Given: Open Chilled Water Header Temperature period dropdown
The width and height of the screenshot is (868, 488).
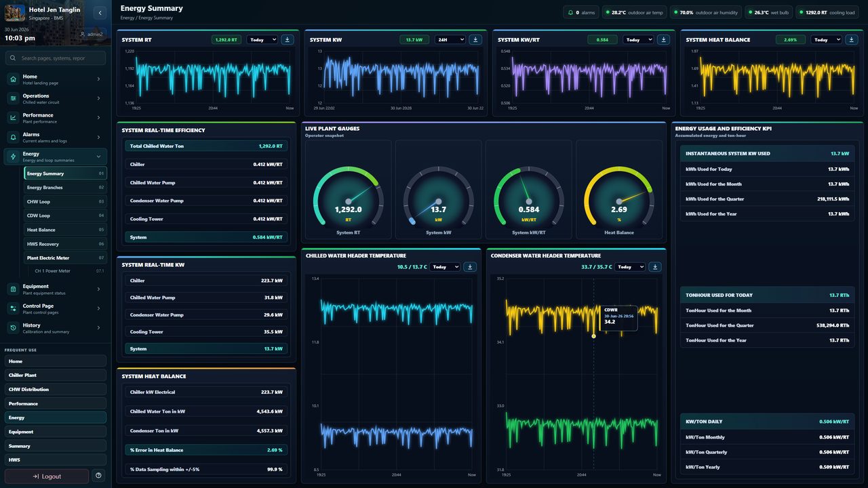Looking at the screenshot, I should pyautogui.click(x=446, y=267).
